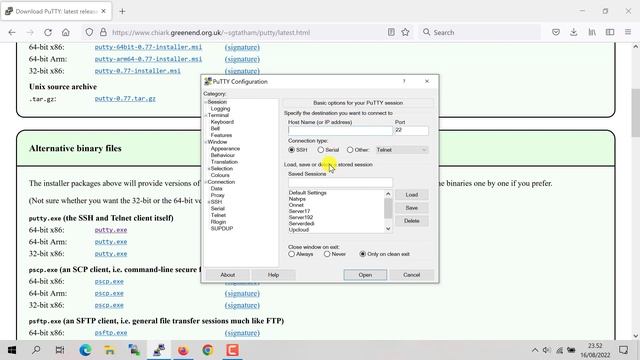
Task: Click Firefox reload page icon
Action: pyautogui.click(x=48, y=32)
